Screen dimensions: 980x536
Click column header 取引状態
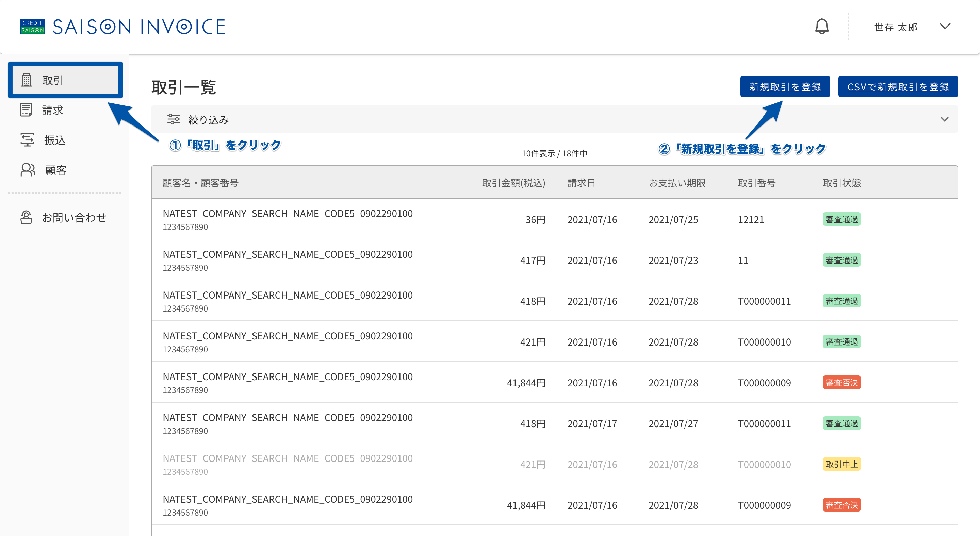[842, 183]
